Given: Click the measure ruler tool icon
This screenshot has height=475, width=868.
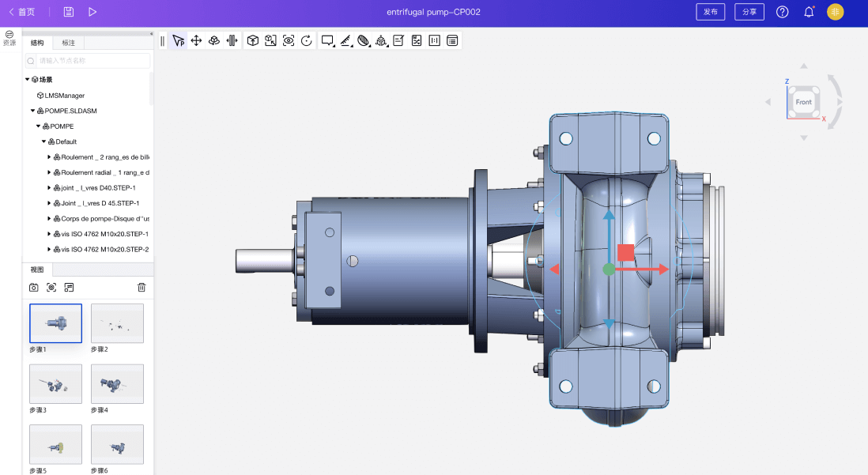Looking at the screenshot, I should point(345,40).
